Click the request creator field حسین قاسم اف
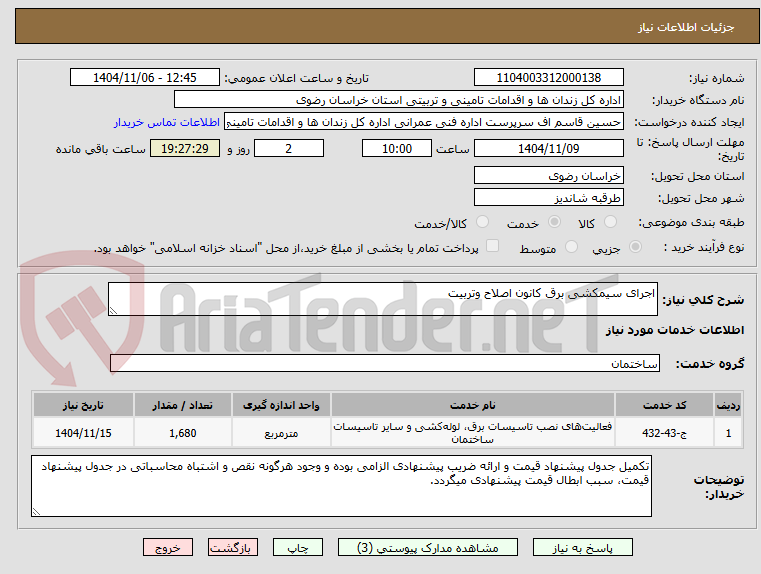This screenshot has height=574, width=761. click(x=424, y=122)
